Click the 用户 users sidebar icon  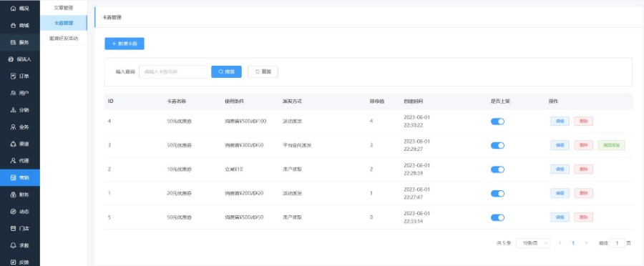[13, 93]
